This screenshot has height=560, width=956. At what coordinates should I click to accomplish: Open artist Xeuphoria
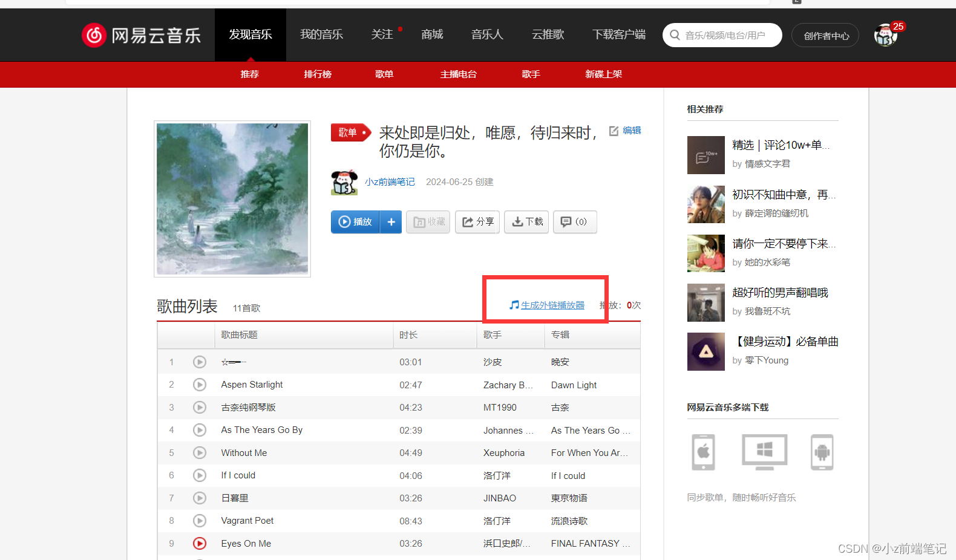(x=504, y=453)
